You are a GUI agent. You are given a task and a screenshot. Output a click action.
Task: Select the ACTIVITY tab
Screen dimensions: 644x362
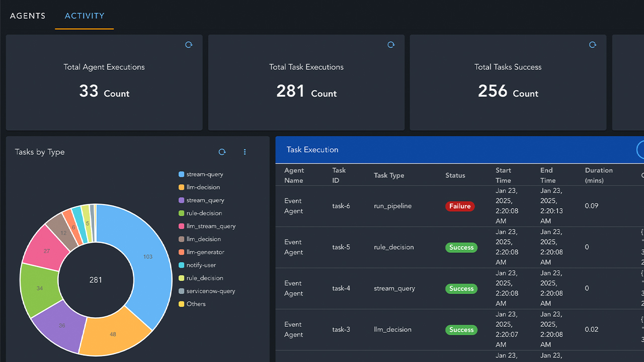(x=85, y=16)
